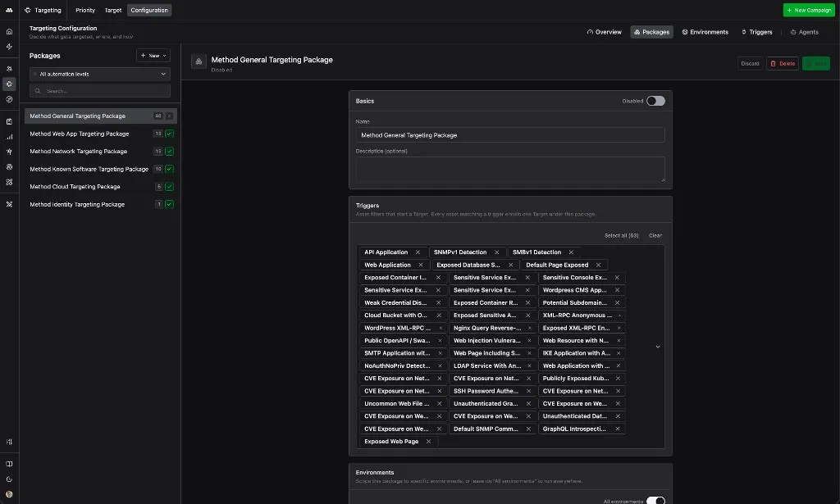Toggle Method Identity Targeting Package checkbox
The height and width of the screenshot is (504, 840).
tap(169, 204)
